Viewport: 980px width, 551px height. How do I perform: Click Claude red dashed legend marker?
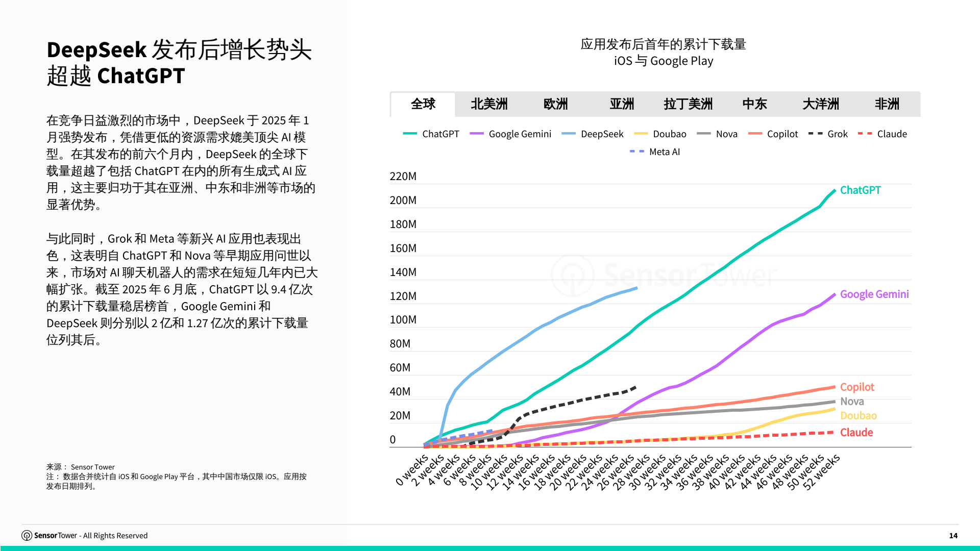[x=865, y=134]
